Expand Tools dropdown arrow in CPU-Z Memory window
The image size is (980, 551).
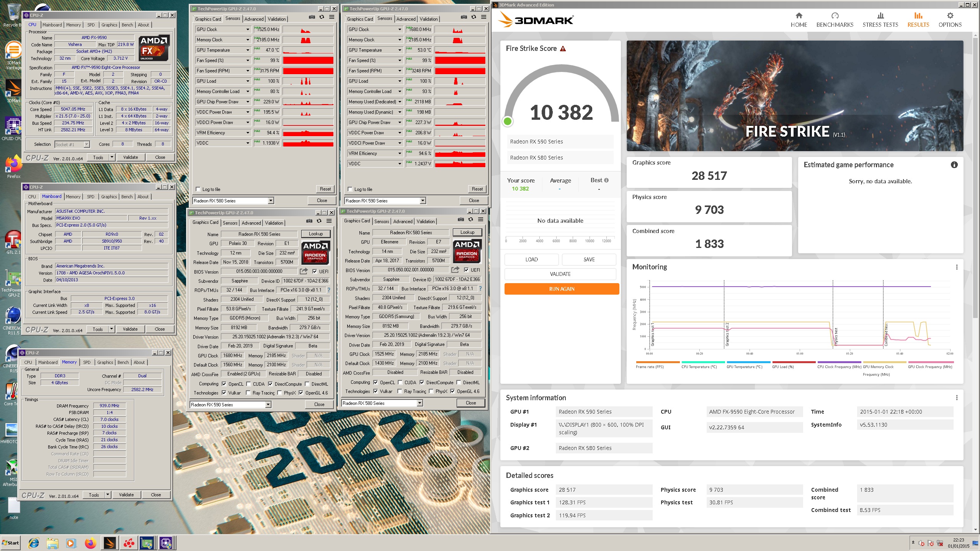pyautogui.click(x=108, y=495)
